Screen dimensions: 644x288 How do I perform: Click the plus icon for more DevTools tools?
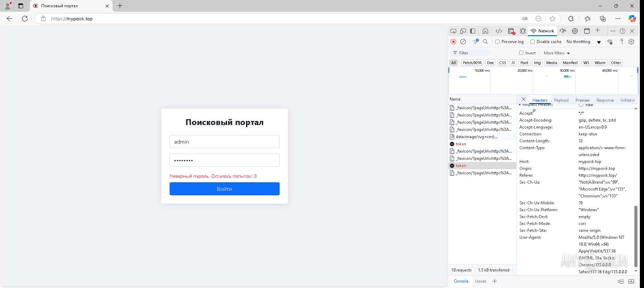coord(598,31)
